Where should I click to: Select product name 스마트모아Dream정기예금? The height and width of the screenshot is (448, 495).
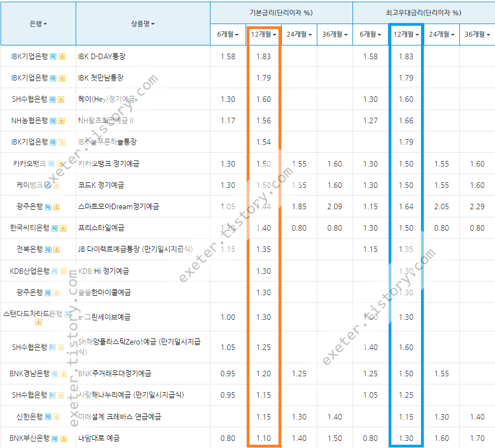coord(118,206)
